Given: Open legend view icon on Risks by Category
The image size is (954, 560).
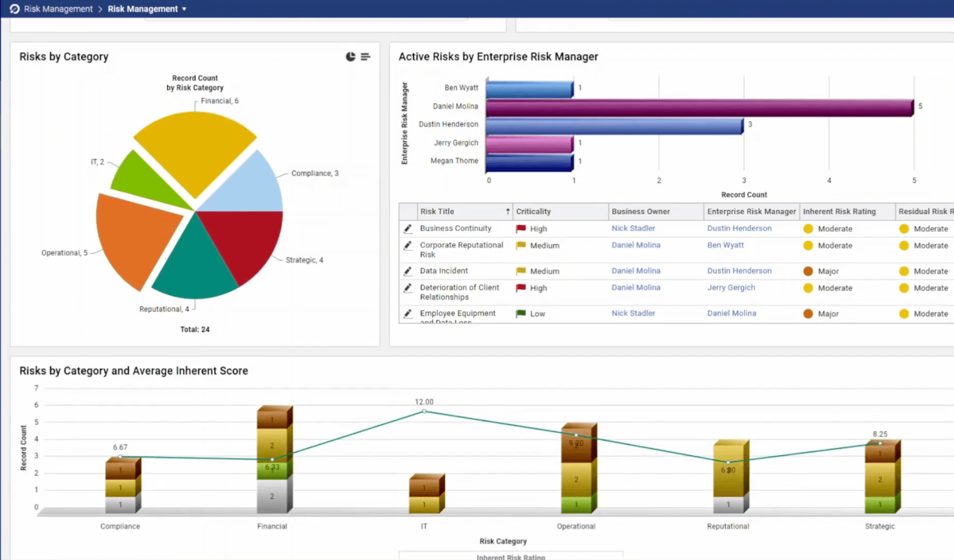Looking at the screenshot, I should [365, 56].
